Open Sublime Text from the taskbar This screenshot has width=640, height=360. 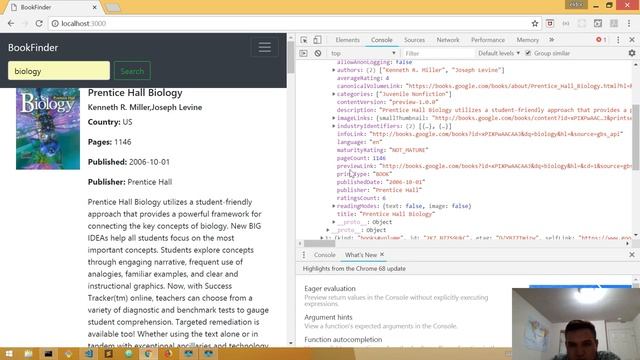108,353
